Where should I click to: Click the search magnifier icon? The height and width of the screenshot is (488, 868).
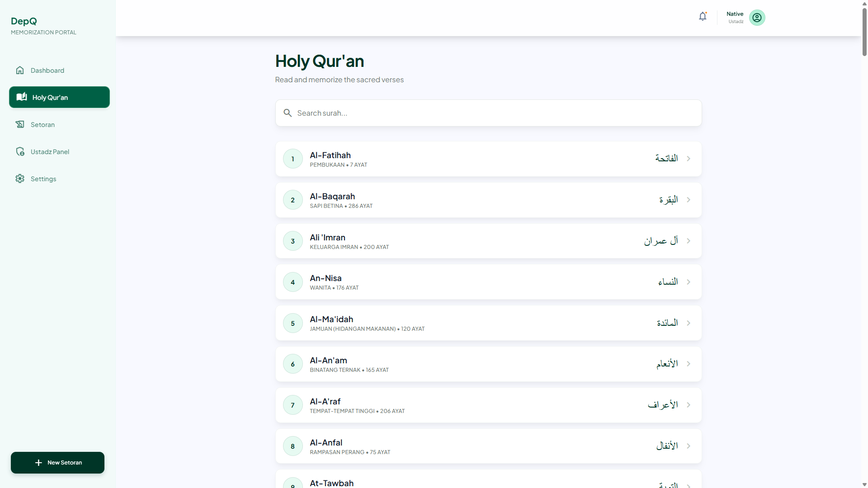point(288,113)
